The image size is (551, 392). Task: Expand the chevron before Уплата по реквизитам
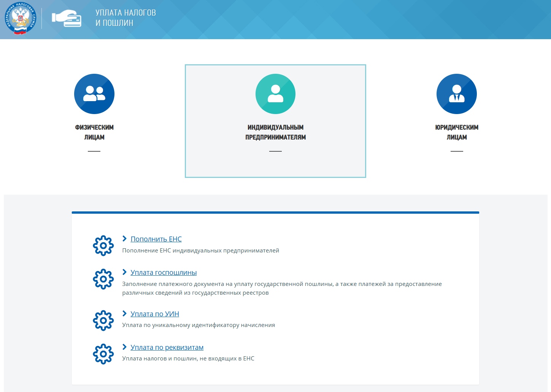(124, 347)
